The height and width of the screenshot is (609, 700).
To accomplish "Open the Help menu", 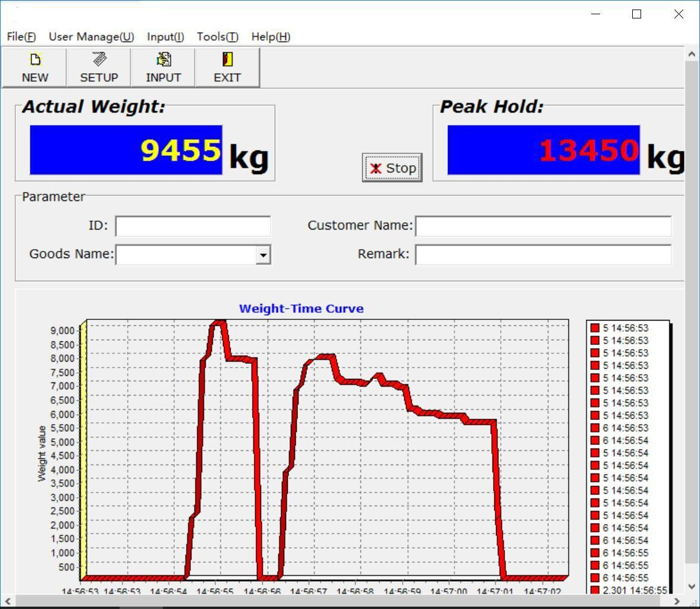I will [x=271, y=37].
